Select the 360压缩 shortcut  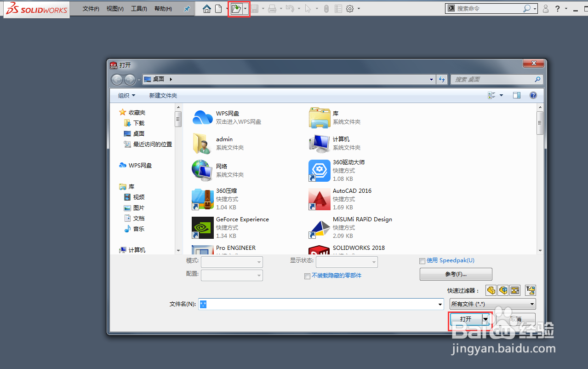point(216,199)
